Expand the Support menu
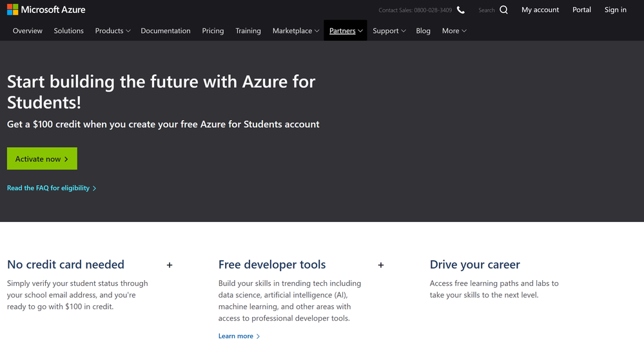 click(389, 31)
